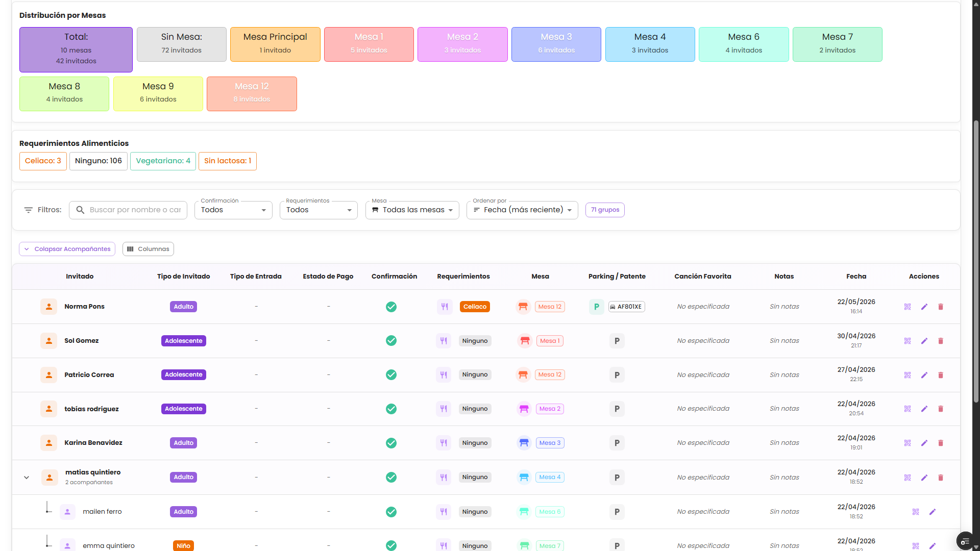Open the Columnas button
The width and height of the screenshot is (980, 551).
pyautogui.click(x=148, y=249)
